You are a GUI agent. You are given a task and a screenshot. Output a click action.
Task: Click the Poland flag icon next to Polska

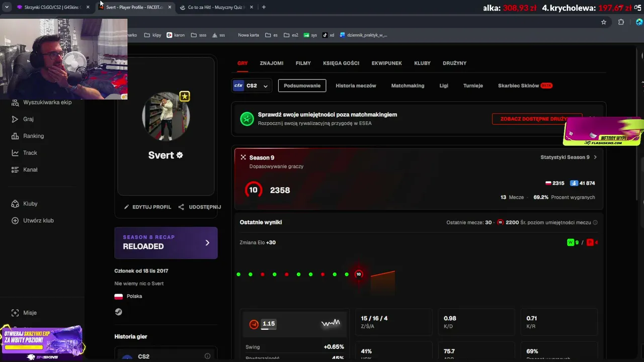click(x=119, y=296)
